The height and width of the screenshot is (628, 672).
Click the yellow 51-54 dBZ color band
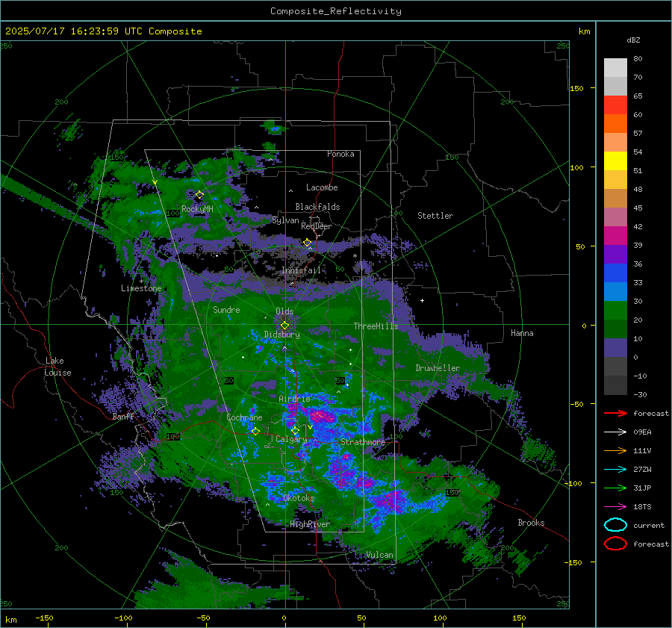[615, 161]
